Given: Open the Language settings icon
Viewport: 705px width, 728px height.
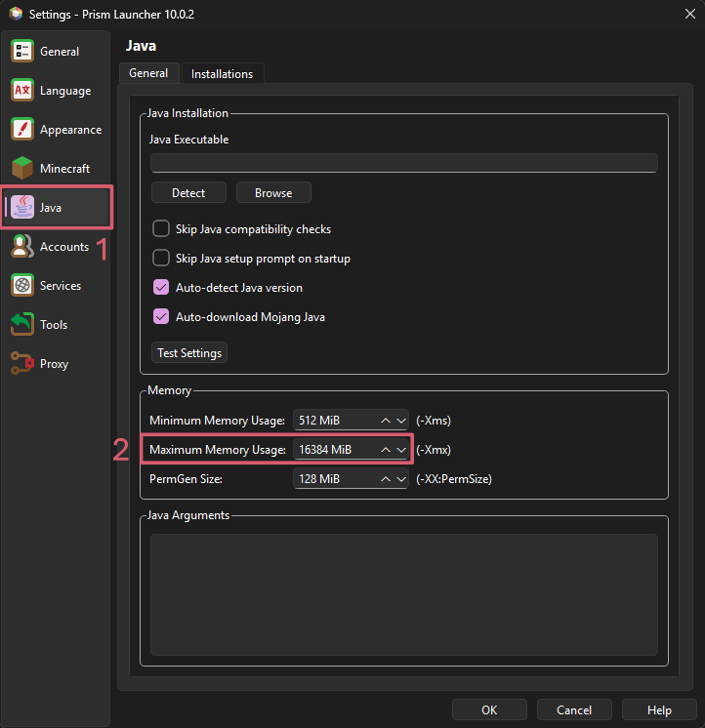Looking at the screenshot, I should coord(21,90).
